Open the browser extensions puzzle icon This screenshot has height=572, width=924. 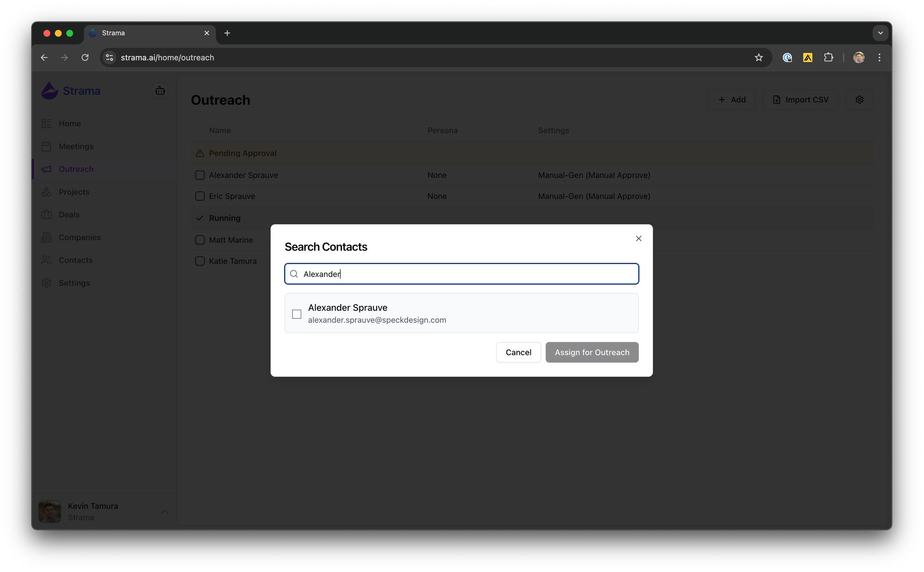(x=828, y=57)
